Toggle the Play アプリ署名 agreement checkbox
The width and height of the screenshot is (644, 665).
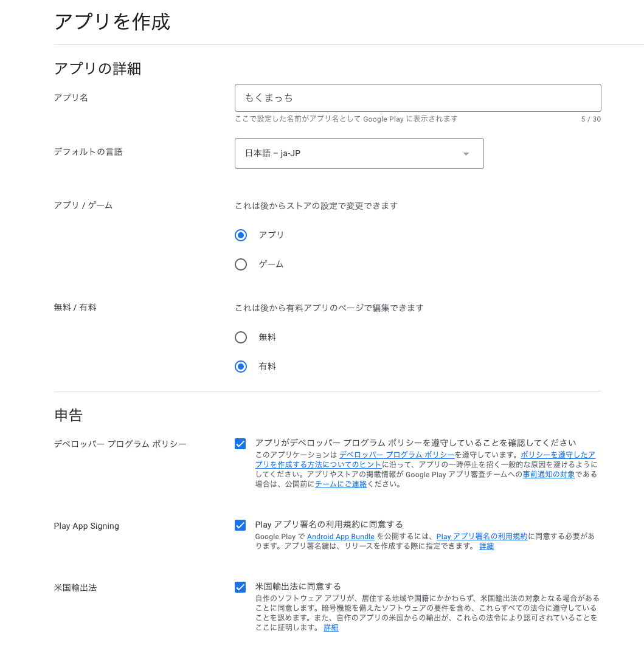(240, 525)
